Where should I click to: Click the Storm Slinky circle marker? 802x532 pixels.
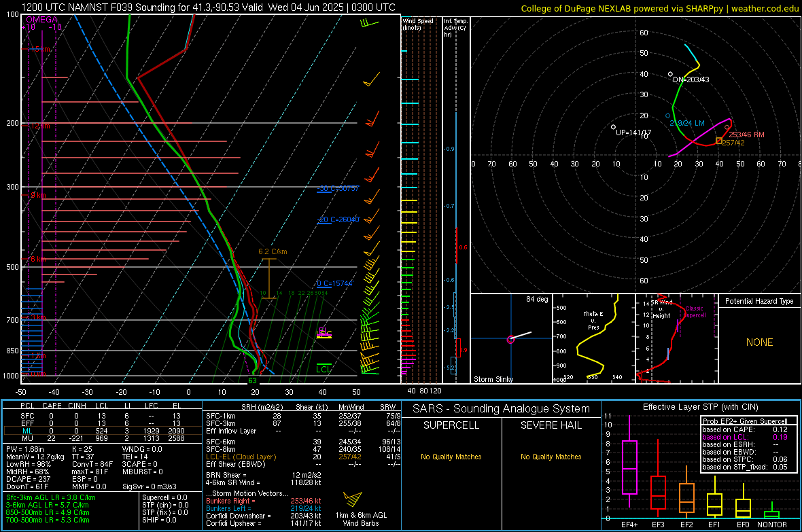510,339
